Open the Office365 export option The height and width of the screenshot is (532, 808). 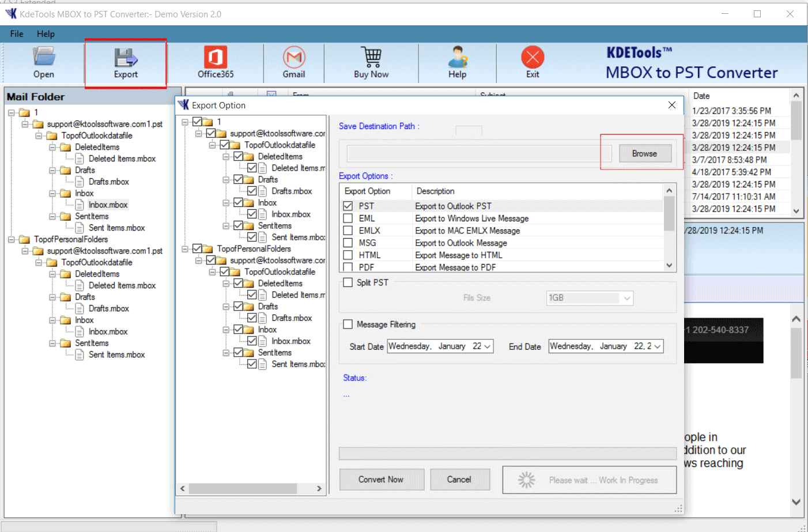[215, 57]
